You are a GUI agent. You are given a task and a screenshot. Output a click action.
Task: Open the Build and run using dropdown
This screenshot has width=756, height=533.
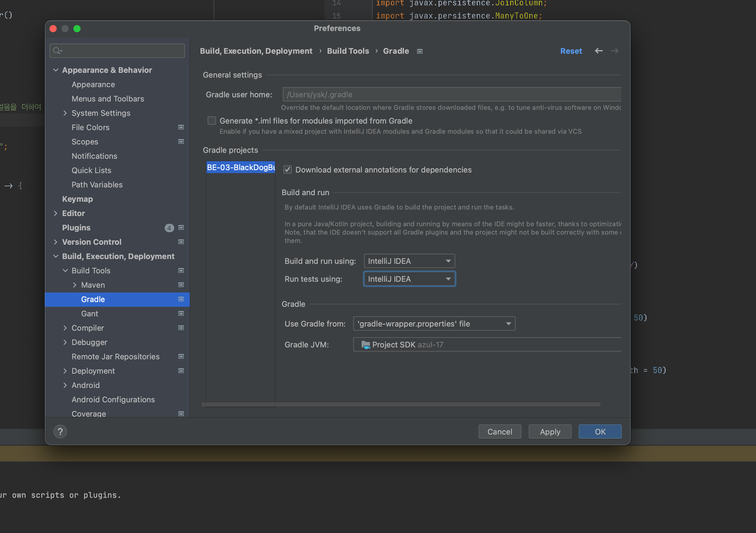pos(409,261)
